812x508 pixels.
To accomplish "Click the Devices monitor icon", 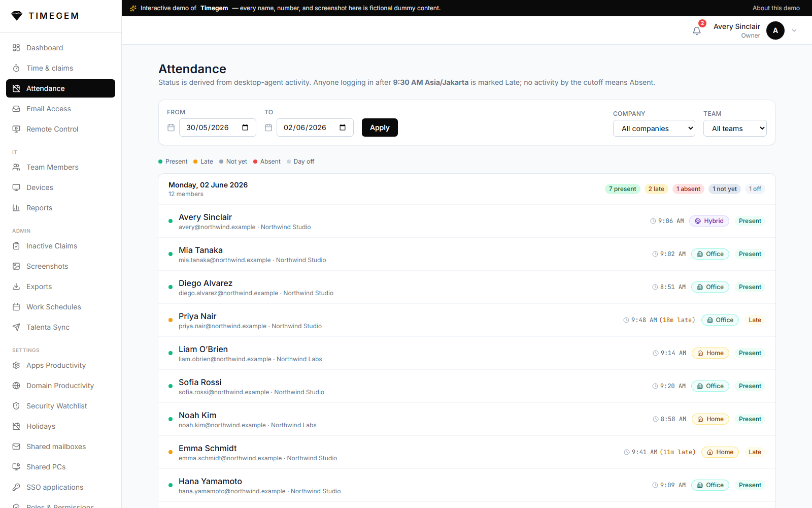I will [16, 187].
